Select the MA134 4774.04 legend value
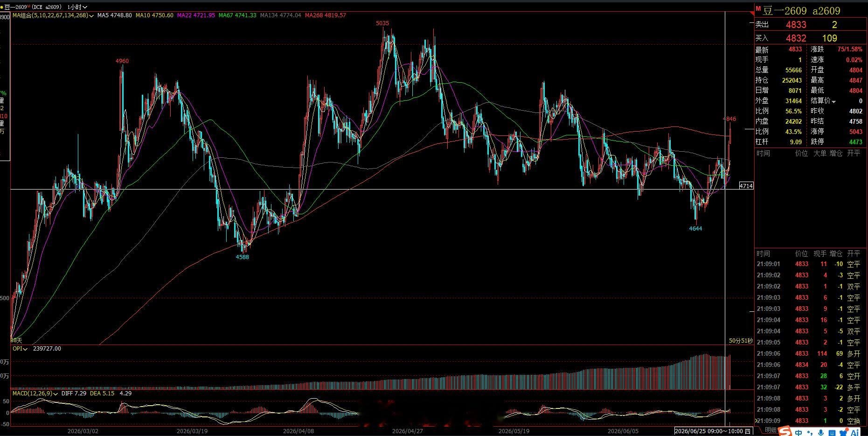Viewport: 868px width, 436px height. point(281,15)
